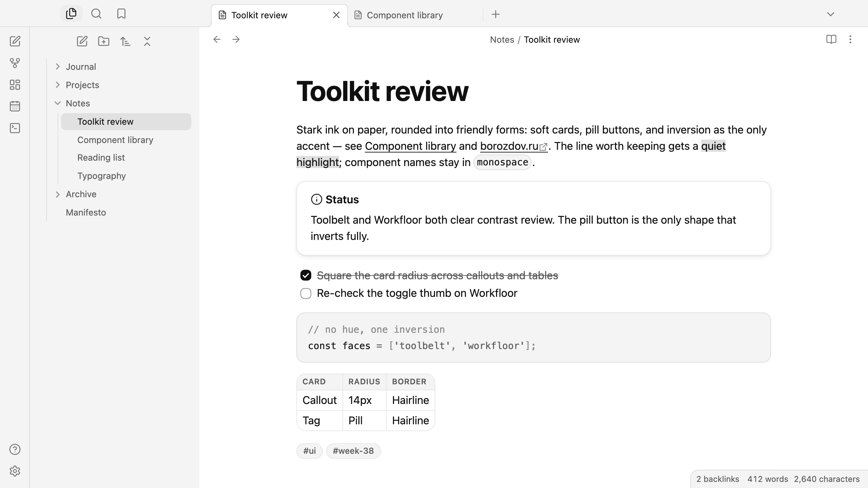The image size is (868, 488).
Task: Open more options three-dot menu
Action: (x=850, y=39)
